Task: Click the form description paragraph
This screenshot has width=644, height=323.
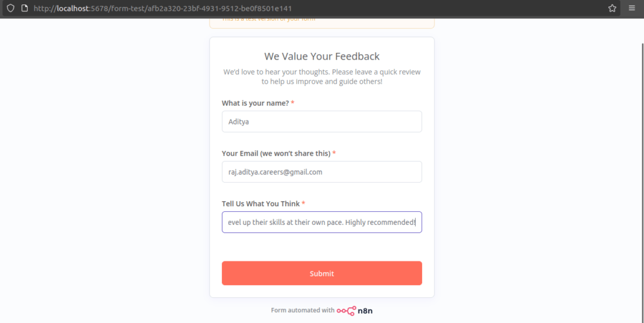Action: pos(321,77)
